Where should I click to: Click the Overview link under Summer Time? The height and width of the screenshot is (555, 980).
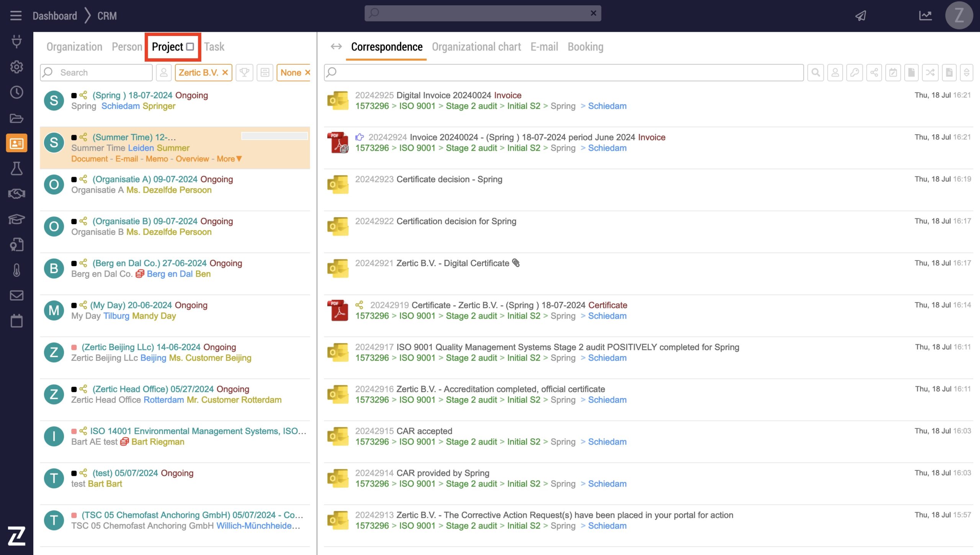192,159
